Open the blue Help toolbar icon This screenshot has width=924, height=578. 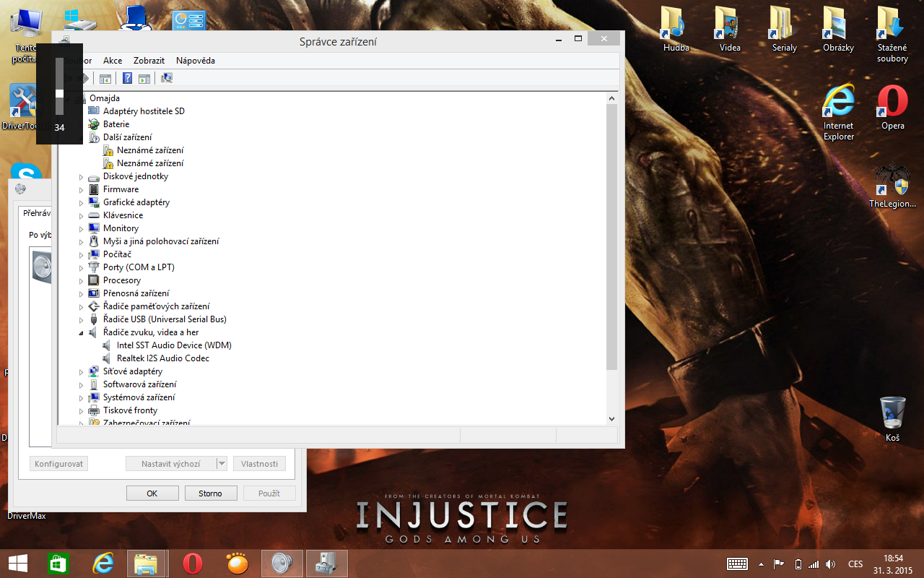pos(128,78)
